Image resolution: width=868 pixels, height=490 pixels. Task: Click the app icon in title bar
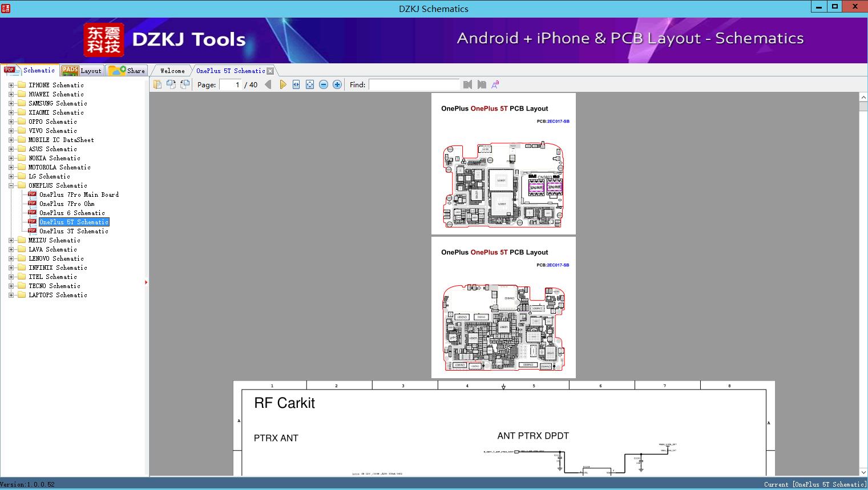pyautogui.click(x=6, y=8)
